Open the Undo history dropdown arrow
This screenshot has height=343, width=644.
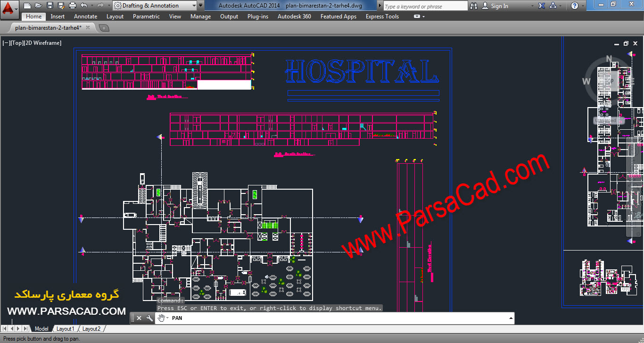pyautogui.click(x=91, y=6)
